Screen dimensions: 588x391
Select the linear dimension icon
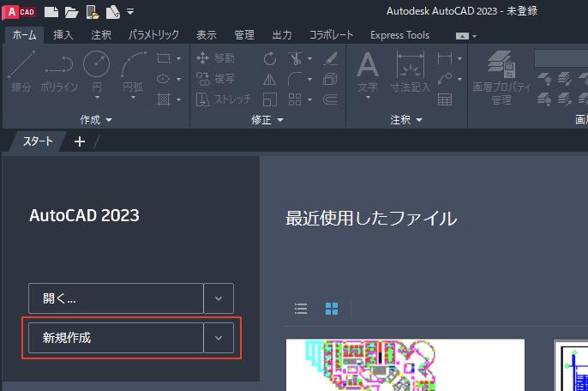444,58
